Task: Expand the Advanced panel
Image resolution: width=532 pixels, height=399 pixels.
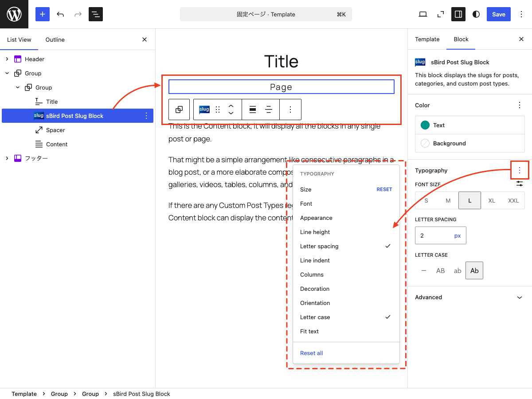Action: 470,297
